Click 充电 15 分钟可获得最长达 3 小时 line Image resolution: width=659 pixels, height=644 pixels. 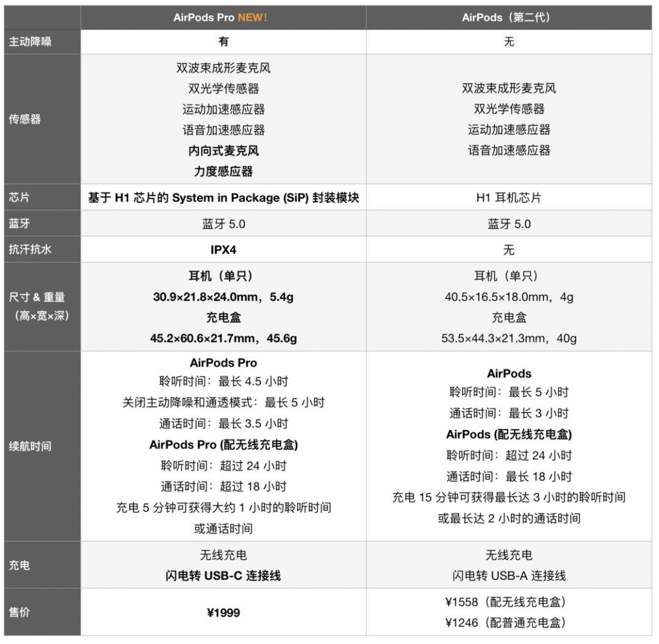(508, 497)
